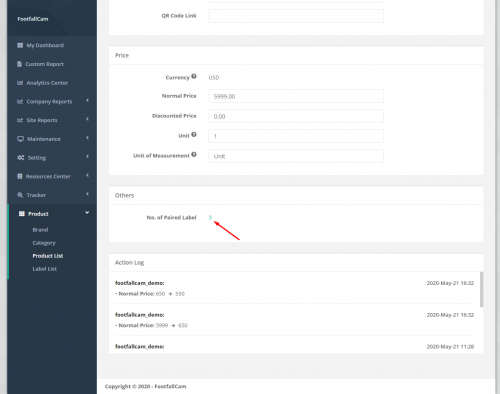Expand the Setting submenu arrow
The width and height of the screenshot is (500, 394).
point(87,156)
